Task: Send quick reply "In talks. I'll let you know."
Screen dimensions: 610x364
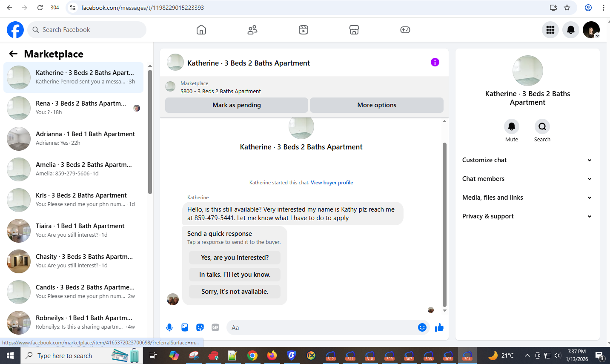Action: (x=235, y=275)
